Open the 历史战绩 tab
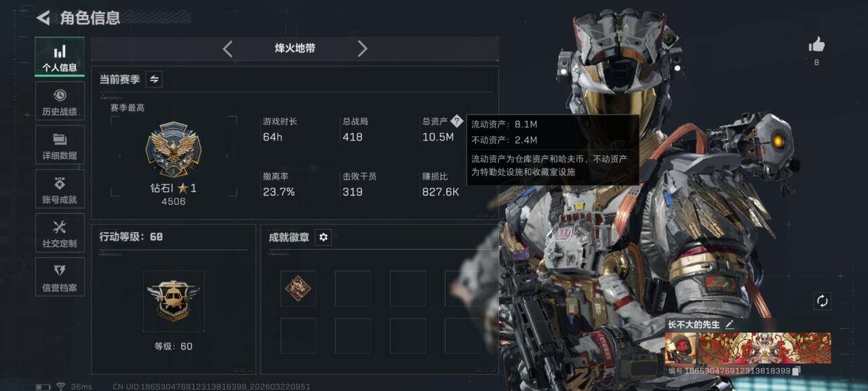This screenshot has width=868, height=391. coord(60,101)
